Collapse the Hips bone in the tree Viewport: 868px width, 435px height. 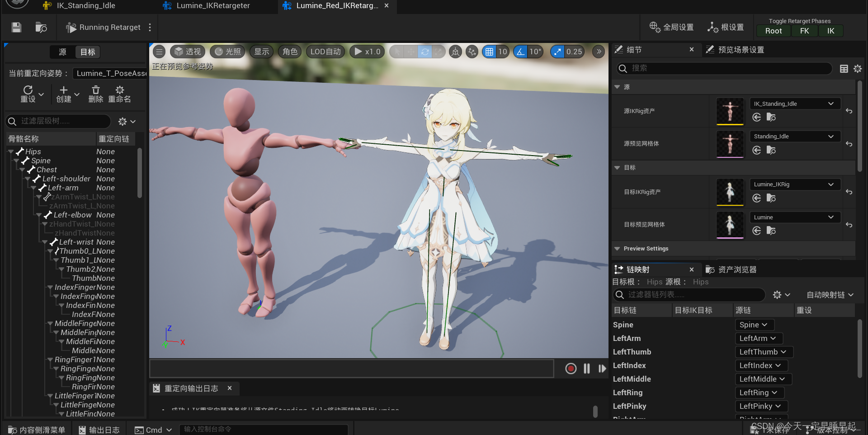pyautogui.click(x=11, y=151)
